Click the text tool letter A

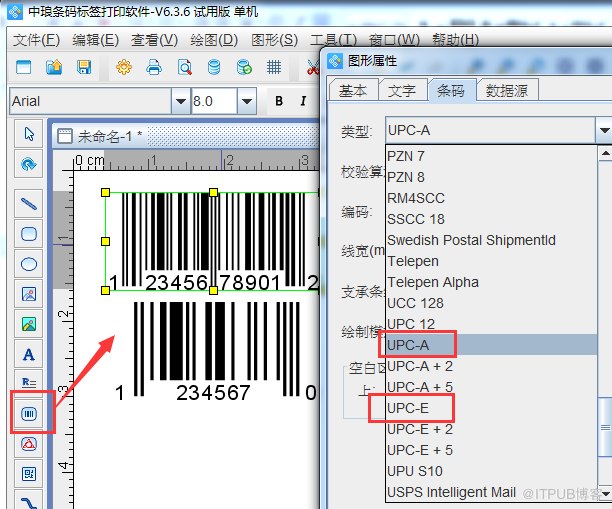point(29,354)
